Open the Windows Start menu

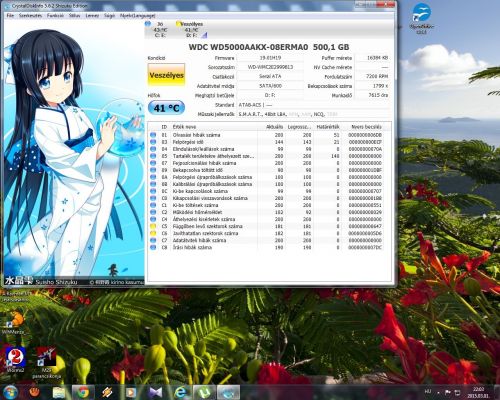(x=11, y=392)
